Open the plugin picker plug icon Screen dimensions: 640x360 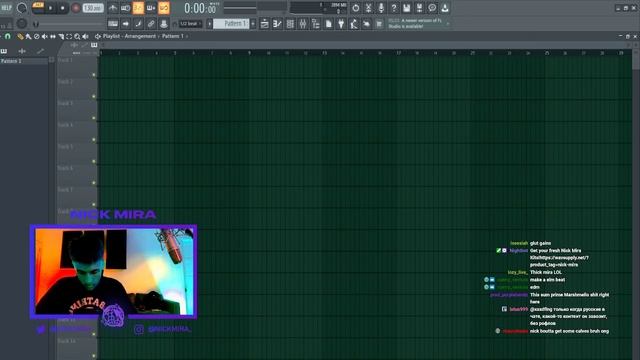coord(341,24)
